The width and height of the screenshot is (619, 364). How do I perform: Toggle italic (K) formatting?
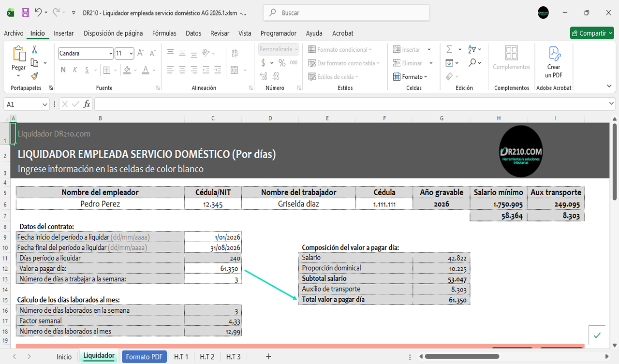click(x=75, y=70)
